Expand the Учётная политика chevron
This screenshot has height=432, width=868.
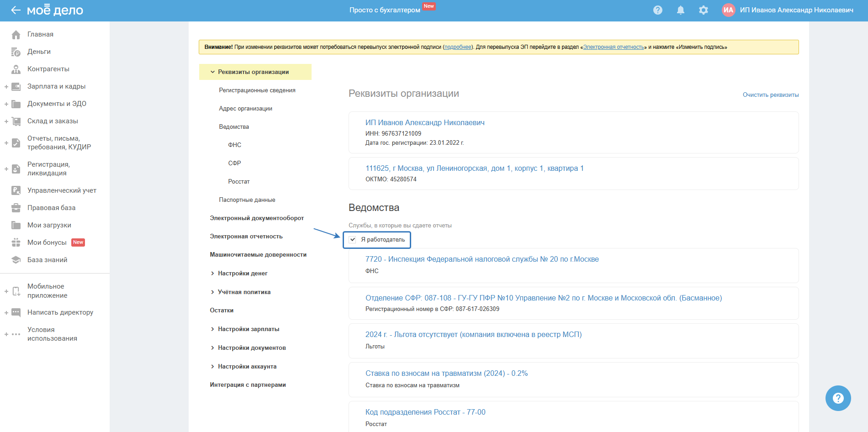[212, 292]
